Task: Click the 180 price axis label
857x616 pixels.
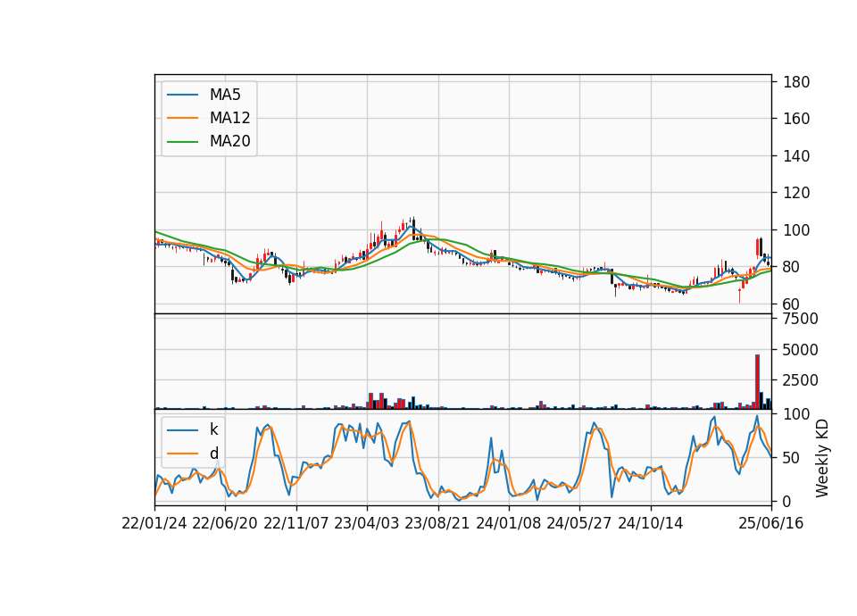Action: click(x=795, y=82)
